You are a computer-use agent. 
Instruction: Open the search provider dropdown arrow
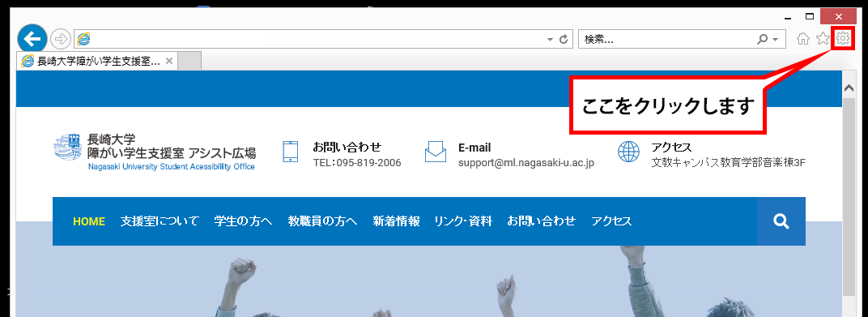[776, 40]
